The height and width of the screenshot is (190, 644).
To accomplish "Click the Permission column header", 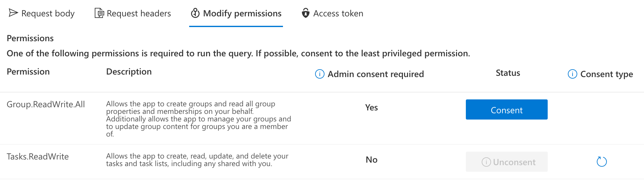I will pos(28,72).
